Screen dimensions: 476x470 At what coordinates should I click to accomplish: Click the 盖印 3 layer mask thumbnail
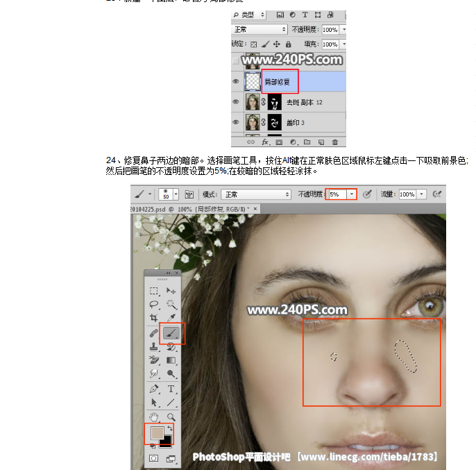pos(275,122)
